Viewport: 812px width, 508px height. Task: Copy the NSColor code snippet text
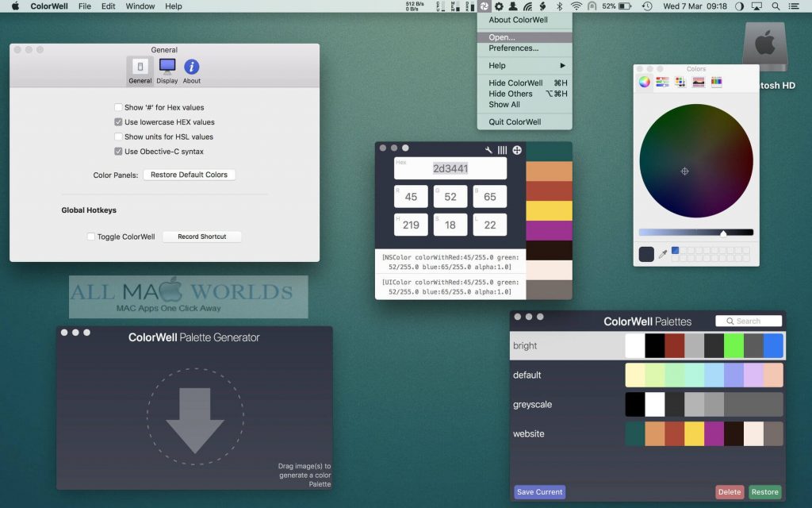click(450, 262)
